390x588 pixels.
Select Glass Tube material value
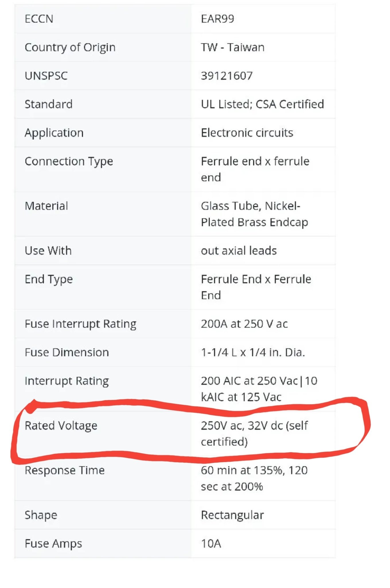254,214
